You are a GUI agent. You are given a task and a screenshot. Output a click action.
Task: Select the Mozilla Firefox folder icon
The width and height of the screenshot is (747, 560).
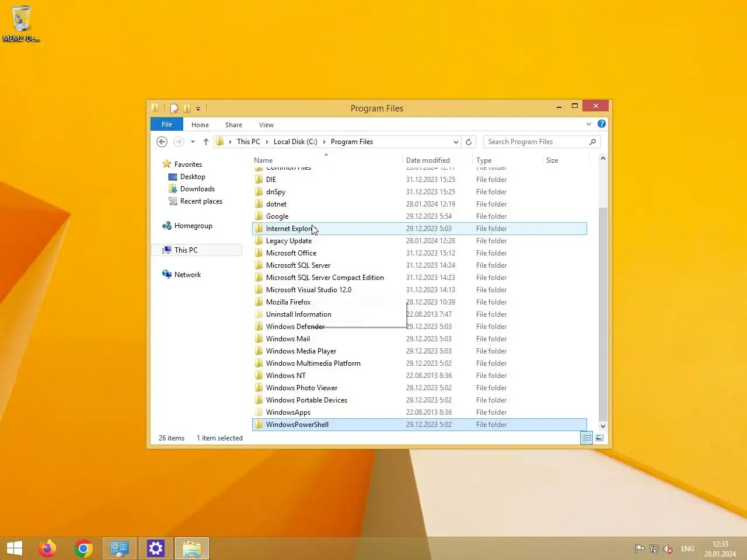tap(259, 302)
